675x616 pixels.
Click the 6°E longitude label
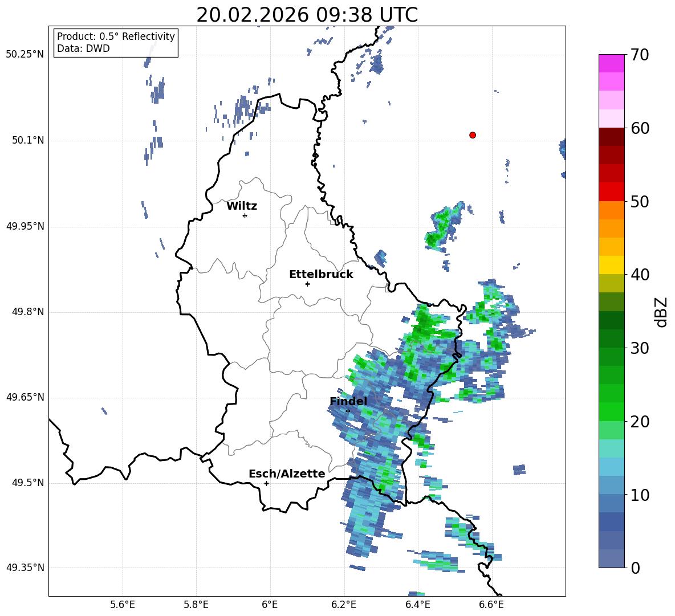point(270,605)
